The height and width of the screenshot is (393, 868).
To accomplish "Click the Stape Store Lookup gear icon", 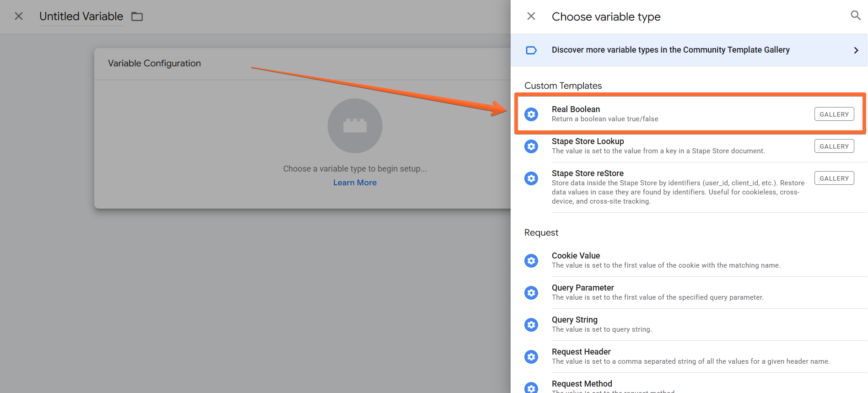I will [531, 146].
